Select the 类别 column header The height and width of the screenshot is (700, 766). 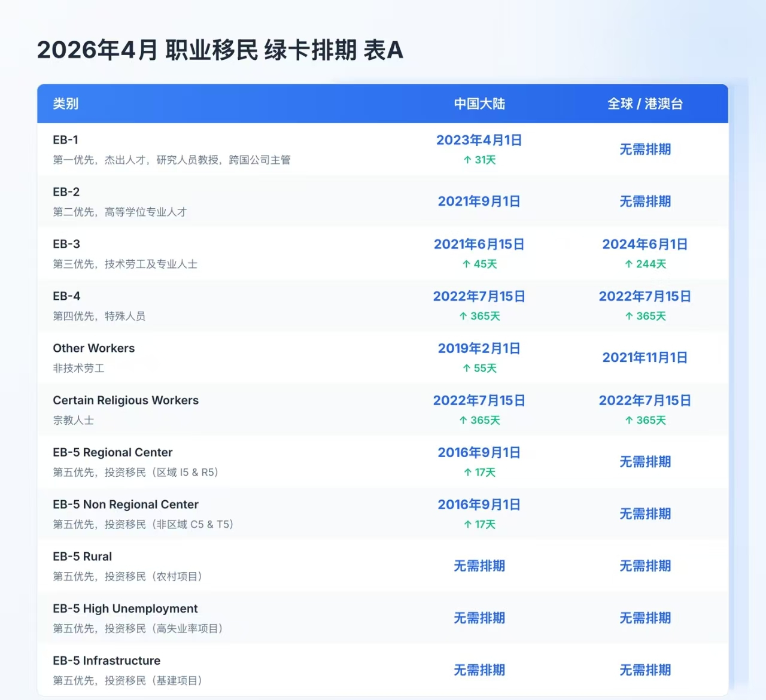[x=65, y=104]
